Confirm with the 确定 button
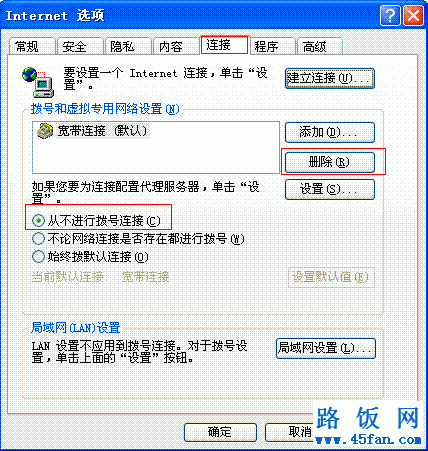 click(x=220, y=432)
